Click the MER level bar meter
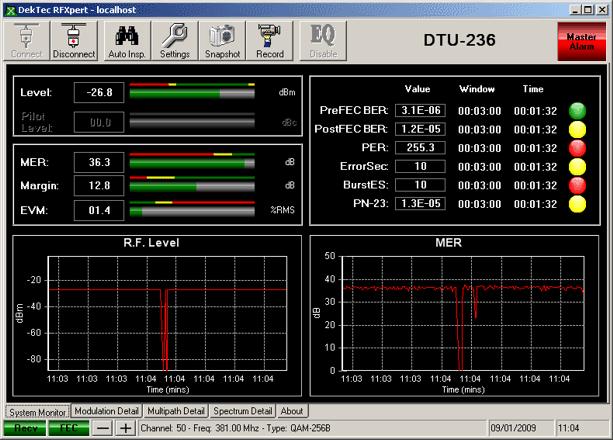 (193, 161)
